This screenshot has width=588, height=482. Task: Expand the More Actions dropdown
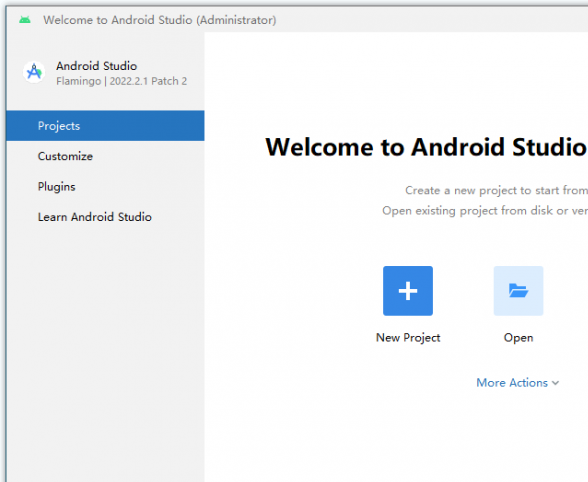pyautogui.click(x=518, y=383)
